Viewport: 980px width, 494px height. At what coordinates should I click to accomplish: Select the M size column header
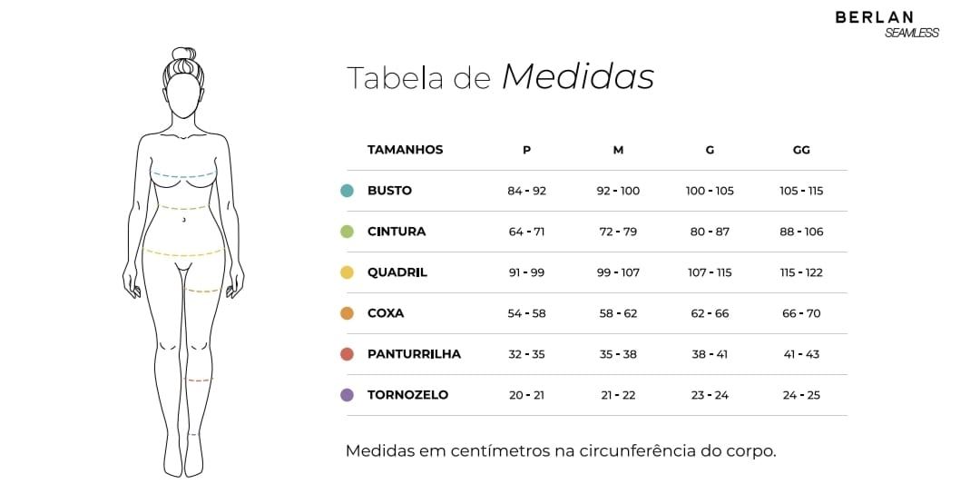tap(618, 150)
